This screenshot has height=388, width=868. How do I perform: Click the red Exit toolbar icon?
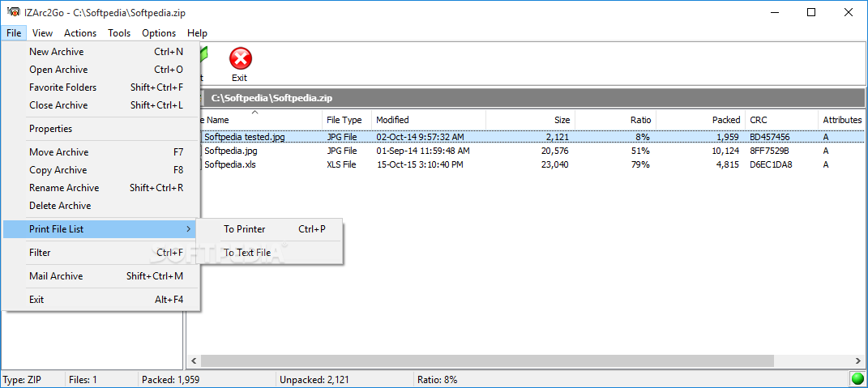click(x=240, y=58)
